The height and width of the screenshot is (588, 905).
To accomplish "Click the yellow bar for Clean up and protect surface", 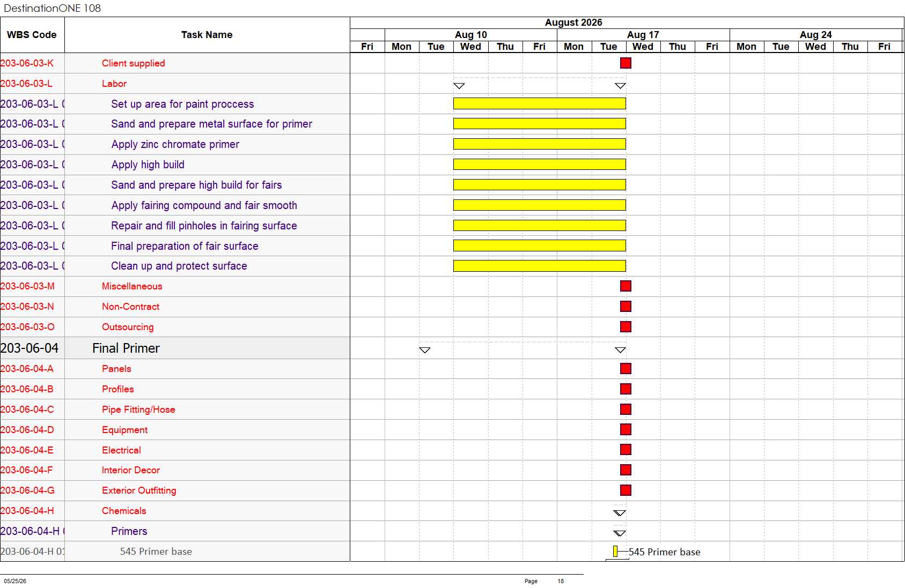I will click(x=540, y=266).
